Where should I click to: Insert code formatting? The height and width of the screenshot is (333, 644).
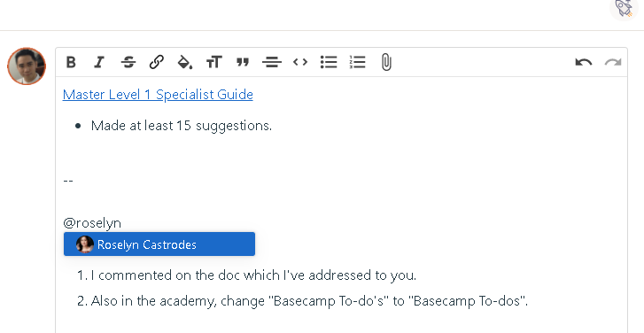[x=300, y=62]
